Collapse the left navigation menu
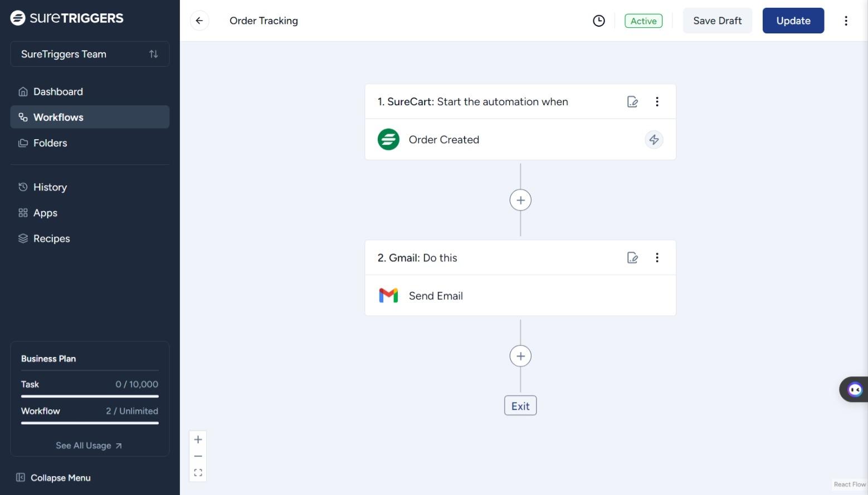 pyautogui.click(x=53, y=478)
